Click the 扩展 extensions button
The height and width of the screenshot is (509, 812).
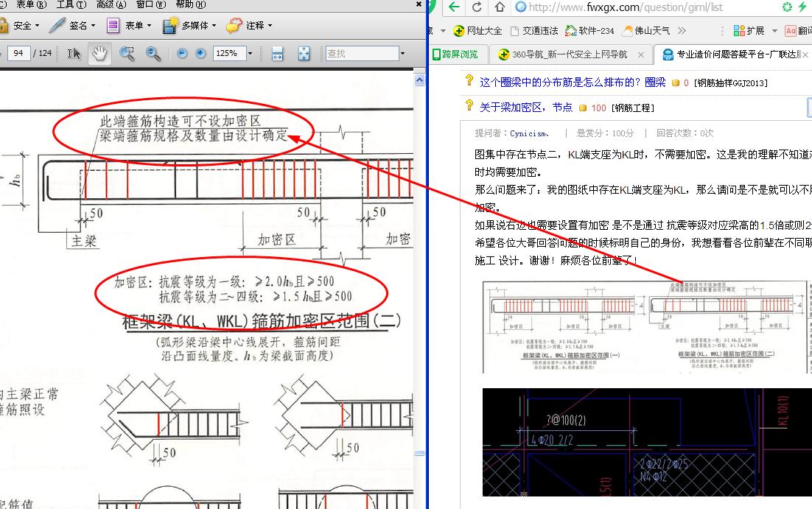[749, 30]
